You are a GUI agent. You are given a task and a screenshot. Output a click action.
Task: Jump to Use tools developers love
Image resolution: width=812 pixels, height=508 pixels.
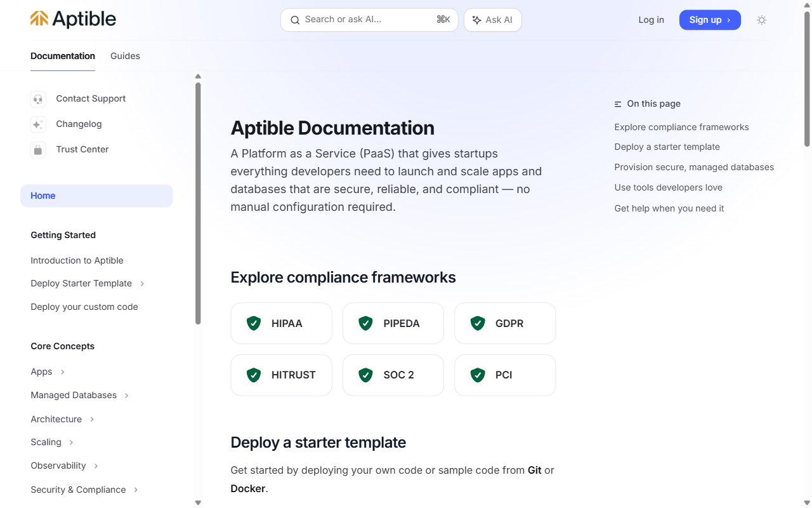point(668,187)
